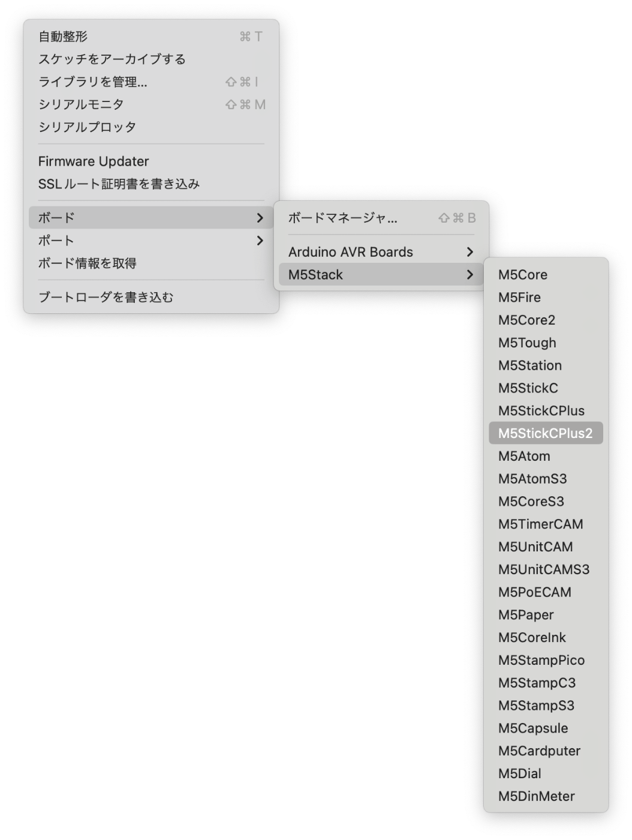632x840 pixels.
Task: Select M5StickC board
Action: (546, 388)
